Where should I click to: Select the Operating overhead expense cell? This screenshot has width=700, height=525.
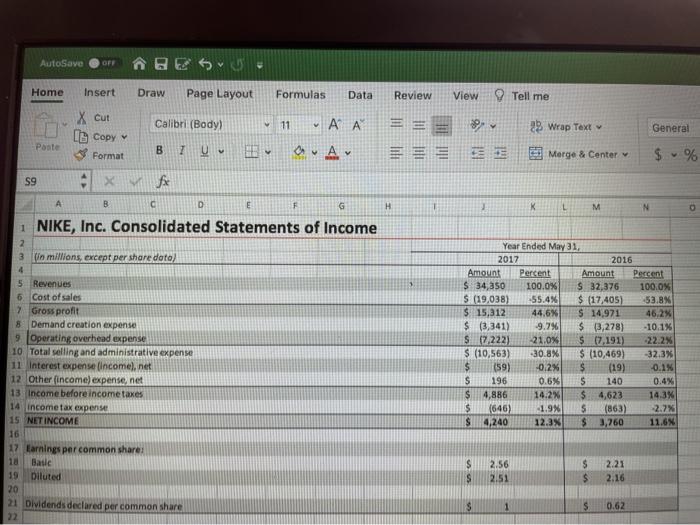click(x=88, y=338)
